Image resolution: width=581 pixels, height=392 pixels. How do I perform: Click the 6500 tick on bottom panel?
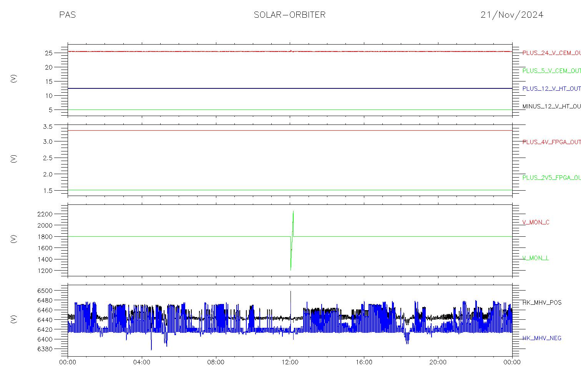click(x=45, y=291)
